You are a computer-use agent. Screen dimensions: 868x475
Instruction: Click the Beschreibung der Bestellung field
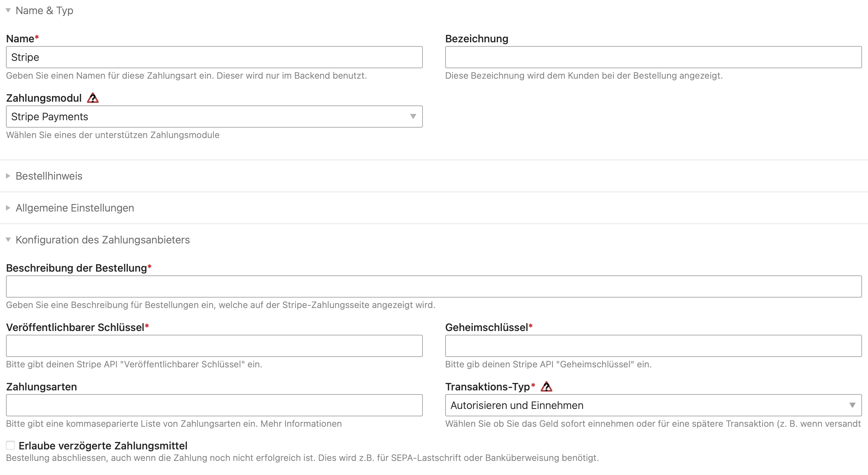tap(434, 286)
